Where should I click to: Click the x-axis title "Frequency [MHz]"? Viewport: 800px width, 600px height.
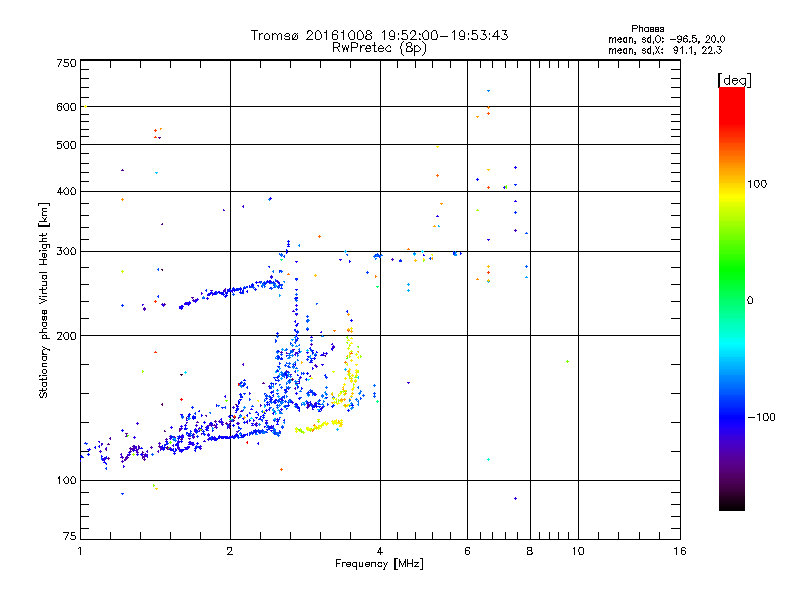point(379,564)
